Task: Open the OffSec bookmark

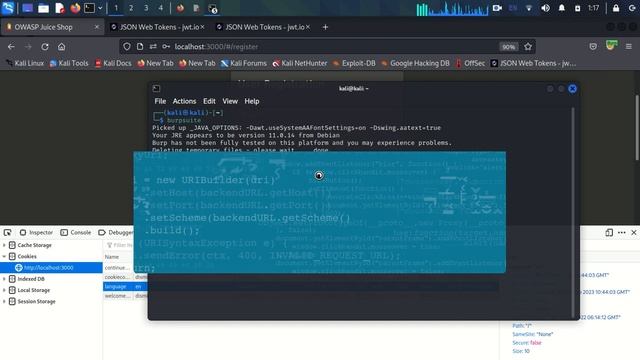Action: [x=470, y=63]
